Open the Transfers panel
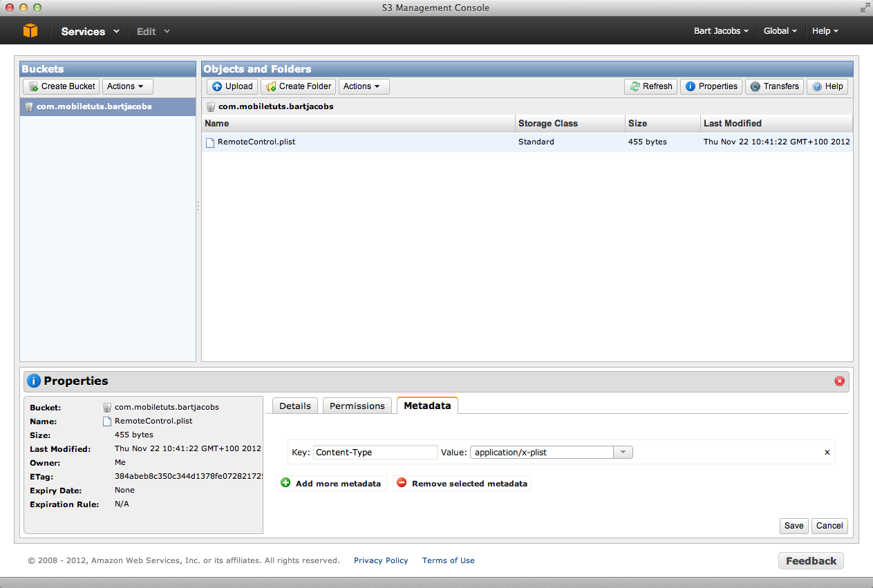This screenshot has height=588, width=873. (x=774, y=86)
